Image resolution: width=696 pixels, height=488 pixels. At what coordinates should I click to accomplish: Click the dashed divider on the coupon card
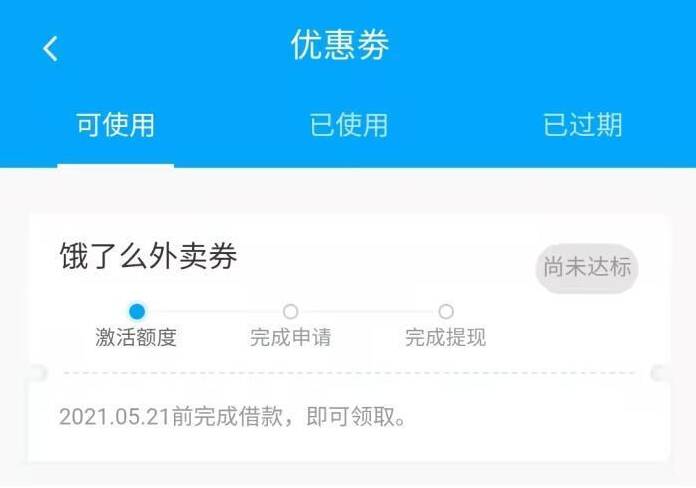click(x=349, y=373)
